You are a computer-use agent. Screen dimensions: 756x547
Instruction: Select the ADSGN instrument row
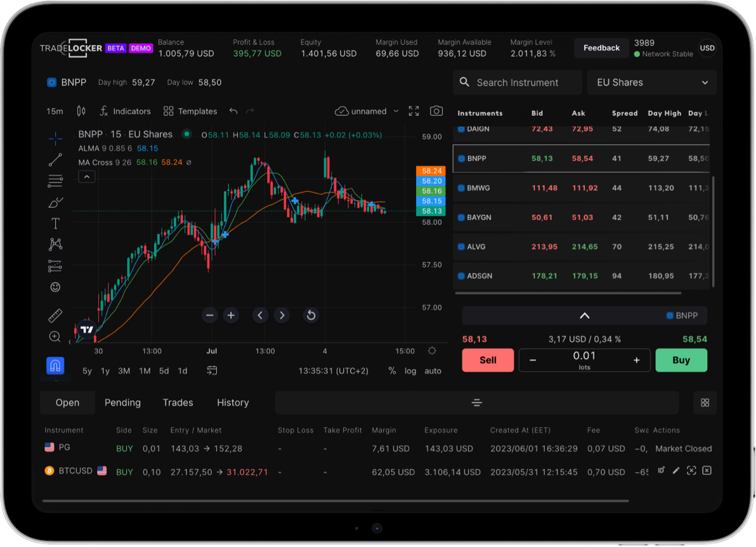coord(582,276)
